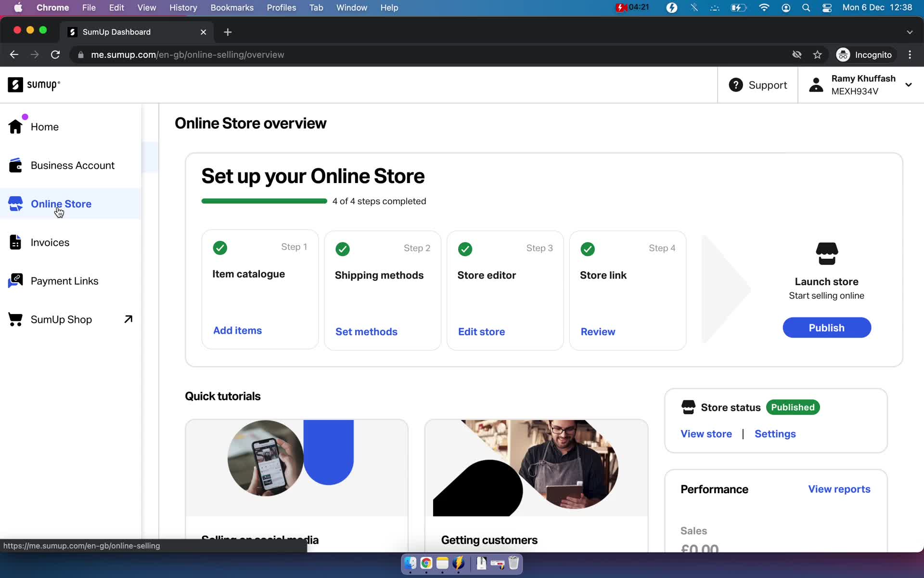Image resolution: width=924 pixels, height=578 pixels.
Task: Open Chrome from the Dock
Action: coord(426,563)
